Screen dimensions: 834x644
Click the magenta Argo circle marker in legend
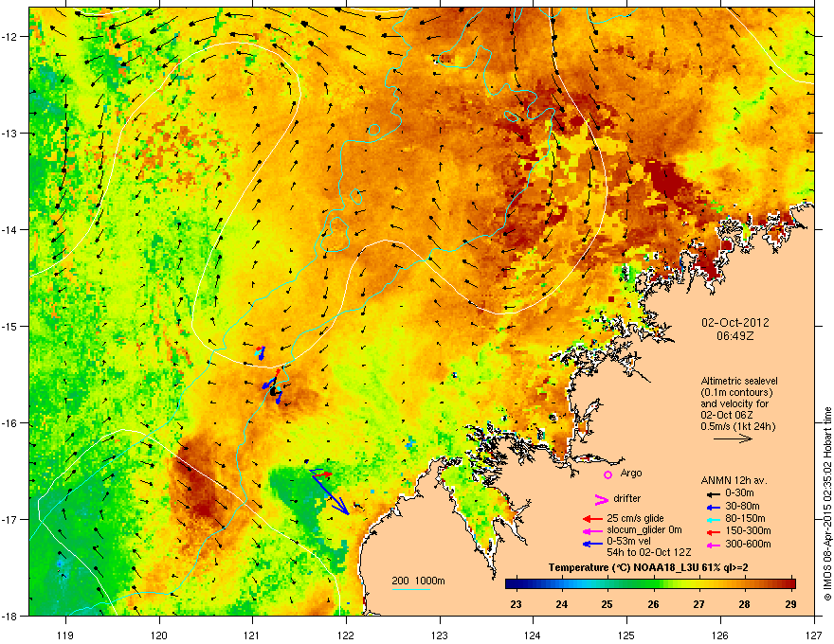pos(607,474)
